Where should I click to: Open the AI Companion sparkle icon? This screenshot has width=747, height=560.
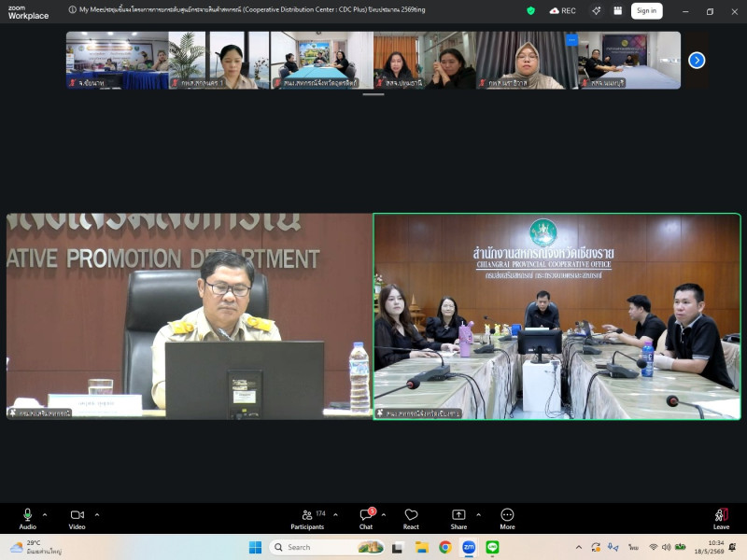coord(596,10)
